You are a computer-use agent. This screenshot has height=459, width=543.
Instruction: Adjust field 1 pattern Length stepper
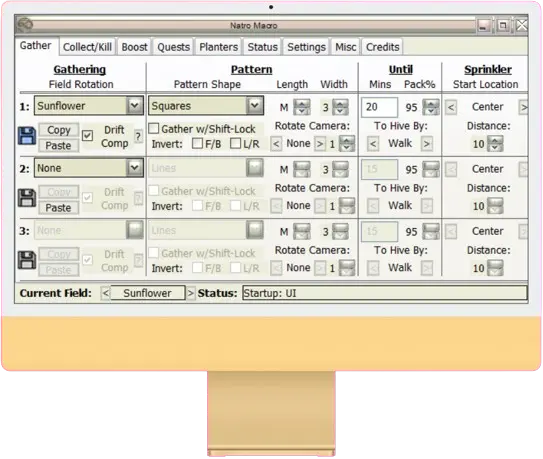click(x=302, y=107)
